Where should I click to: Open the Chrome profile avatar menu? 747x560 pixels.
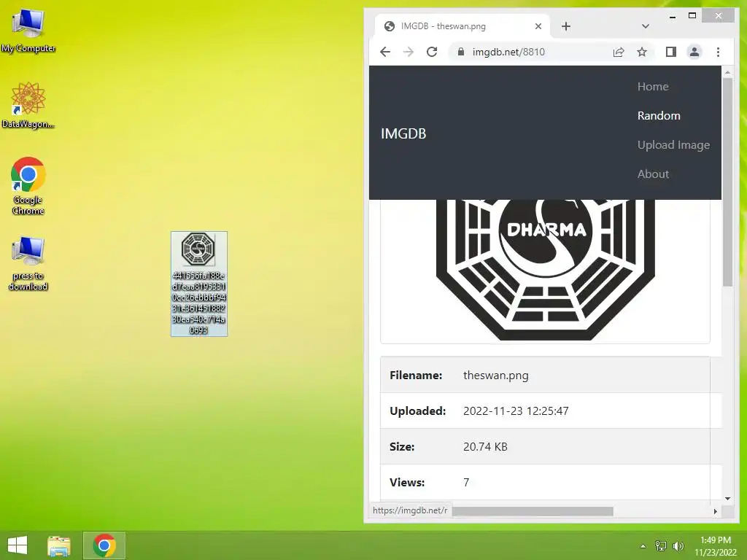[x=694, y=52]
